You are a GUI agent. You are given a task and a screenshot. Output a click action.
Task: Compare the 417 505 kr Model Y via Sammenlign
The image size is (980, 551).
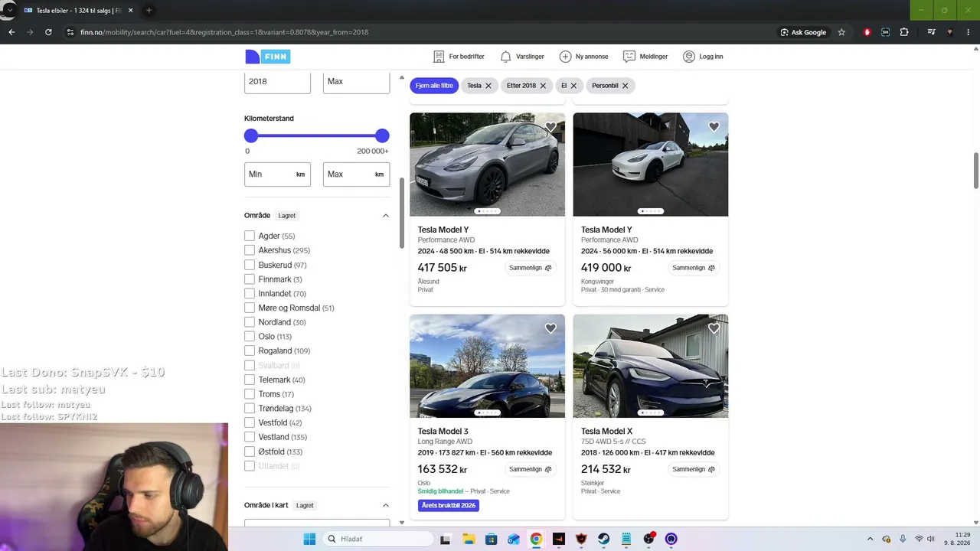click(530, 268)
